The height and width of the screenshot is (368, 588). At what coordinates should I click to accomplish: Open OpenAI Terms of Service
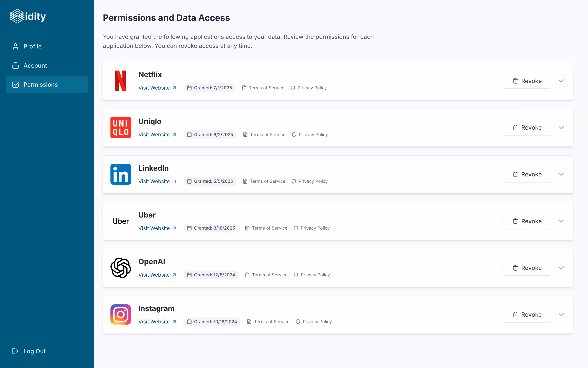pos(266,275)
